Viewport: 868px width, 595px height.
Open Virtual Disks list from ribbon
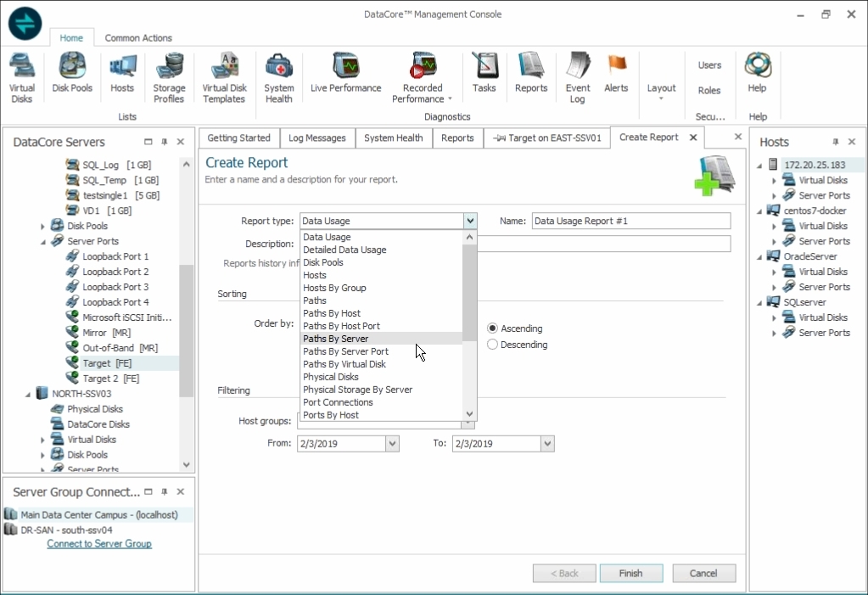tap(21, 77)
